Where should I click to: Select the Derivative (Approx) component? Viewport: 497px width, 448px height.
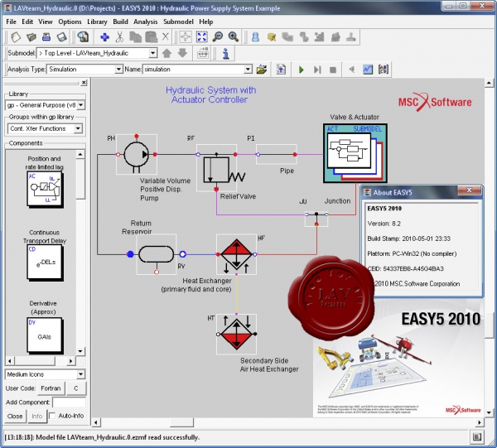(x=45, y=336)
